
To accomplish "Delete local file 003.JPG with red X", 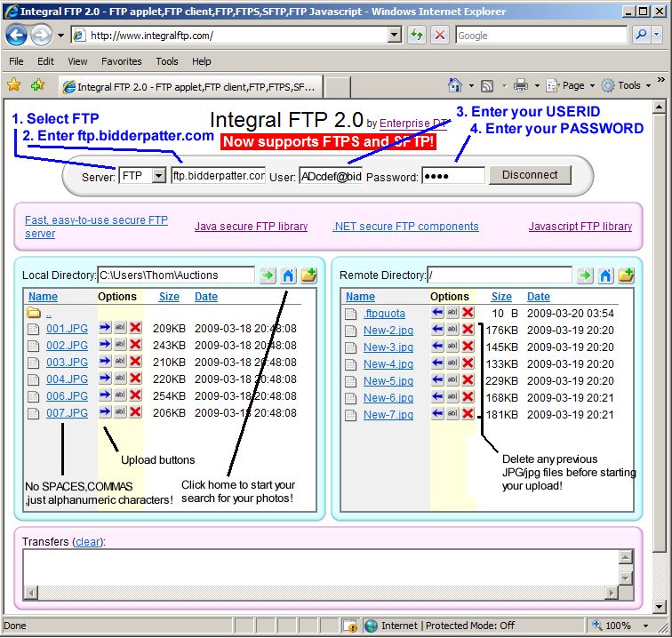I will (x=135, y=361).
